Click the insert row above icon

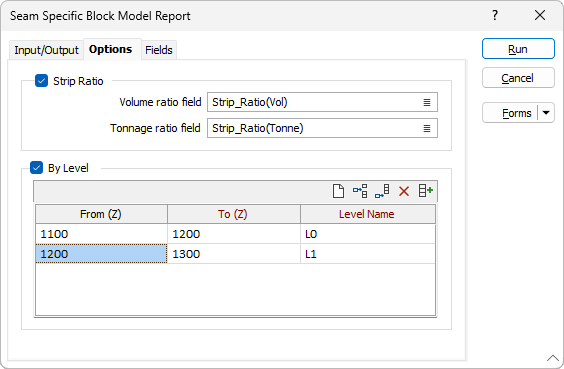point(360,191)
